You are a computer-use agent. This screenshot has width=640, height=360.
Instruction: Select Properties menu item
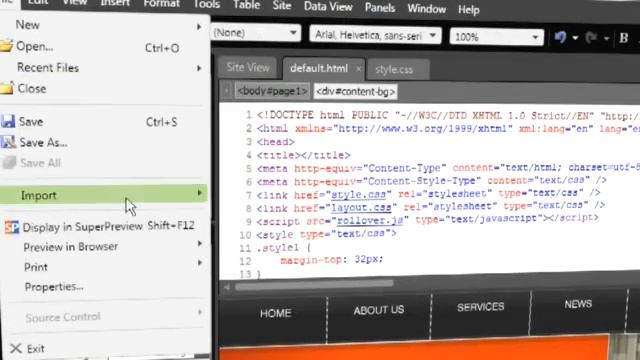(54, 287)
